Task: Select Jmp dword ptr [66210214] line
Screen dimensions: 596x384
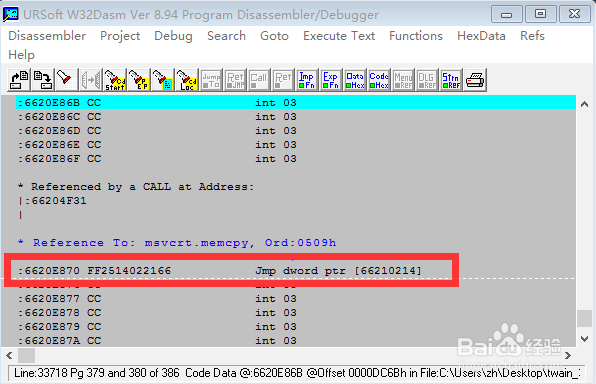Action: [x=220, y=271]
